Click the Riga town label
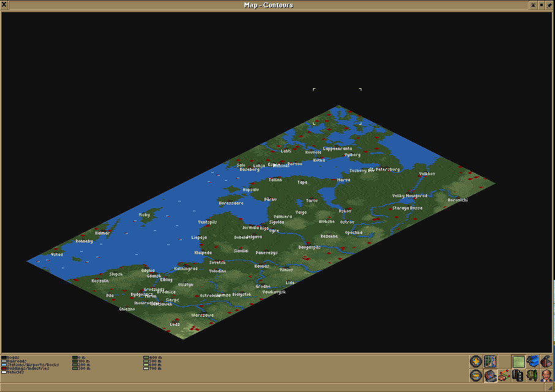Viewport: 555px width, 392px height. click(264, 228)
